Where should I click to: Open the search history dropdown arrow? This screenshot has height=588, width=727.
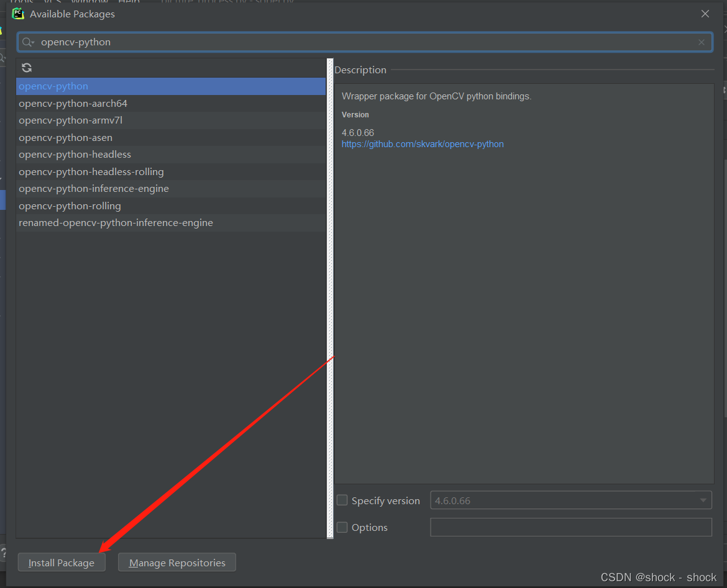pyautogui.click(x=32, y=42)
